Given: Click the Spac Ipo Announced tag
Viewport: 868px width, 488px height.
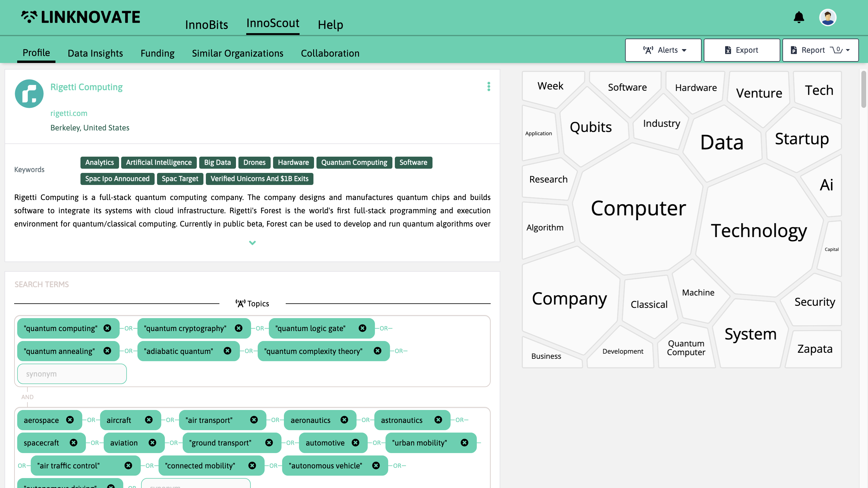Looking at the screenshot, I should 117,179.
